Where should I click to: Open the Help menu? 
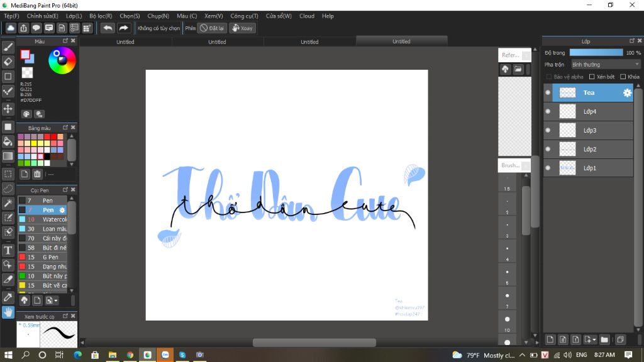(x=328, y=16)
